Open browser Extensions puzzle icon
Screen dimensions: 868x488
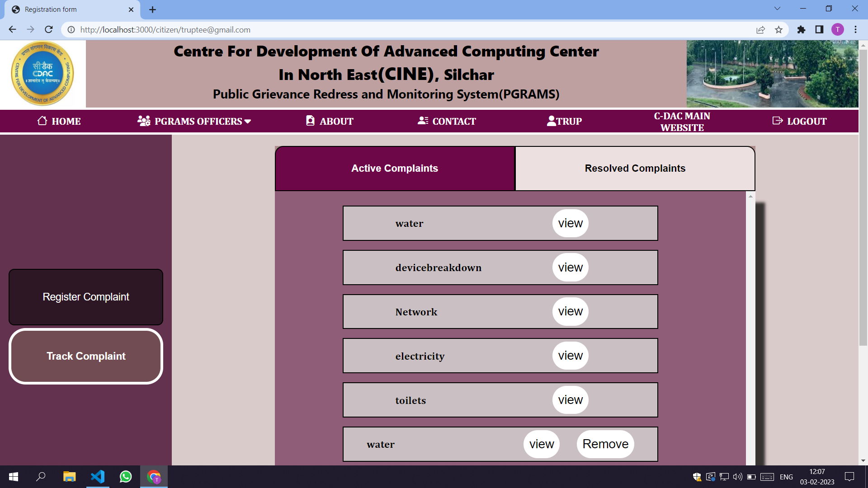[801, 30]
